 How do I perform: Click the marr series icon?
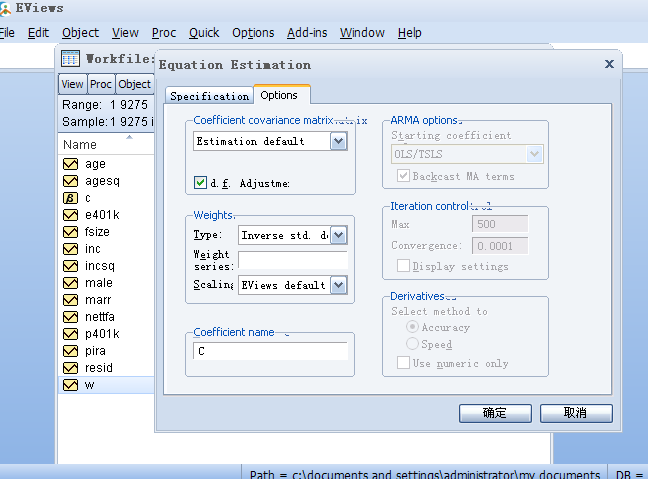(70, 300)
